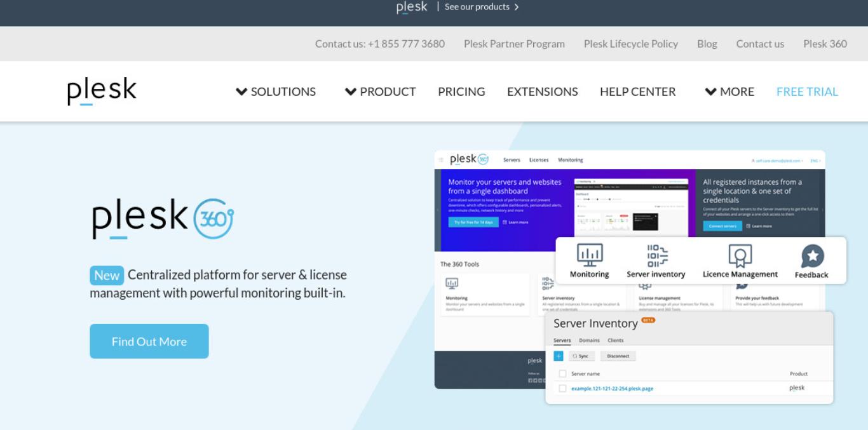The height and width of the screenshot is (430, 868).
Task: Click the Server Inventory heading
Action: click(595, 323)
